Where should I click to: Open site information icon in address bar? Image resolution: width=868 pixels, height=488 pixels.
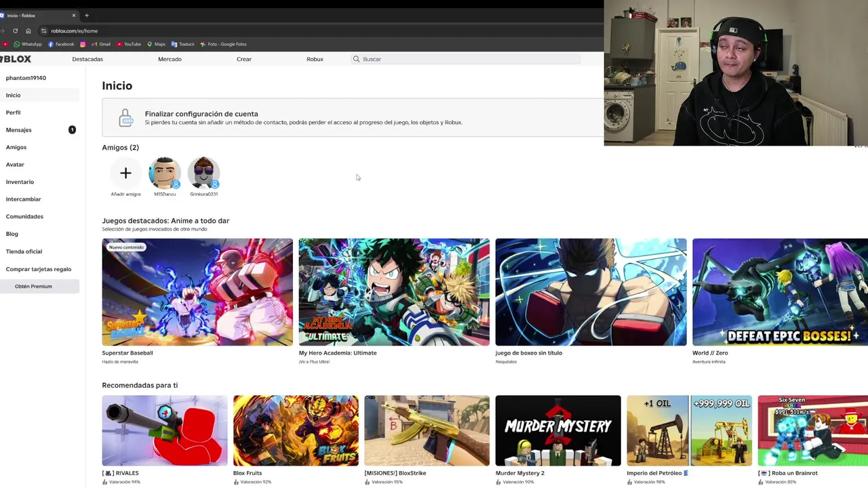[x=43, y=30]
